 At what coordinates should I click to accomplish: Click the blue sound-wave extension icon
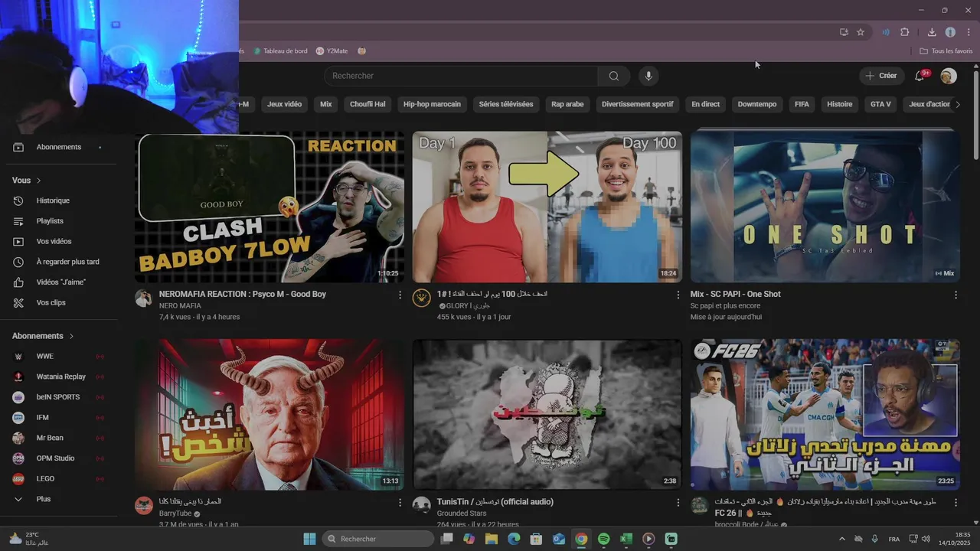pos(886,32)
